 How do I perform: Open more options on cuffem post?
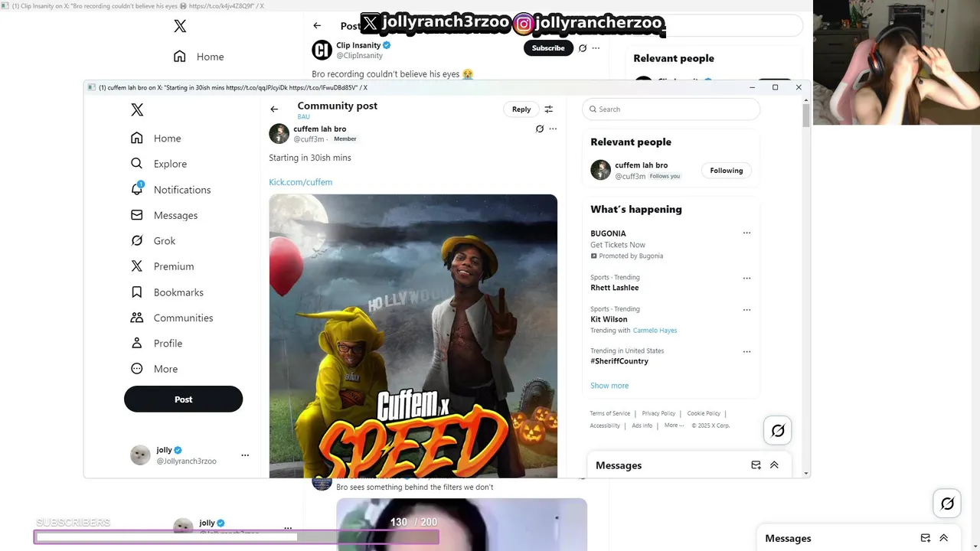click(553, 129)
